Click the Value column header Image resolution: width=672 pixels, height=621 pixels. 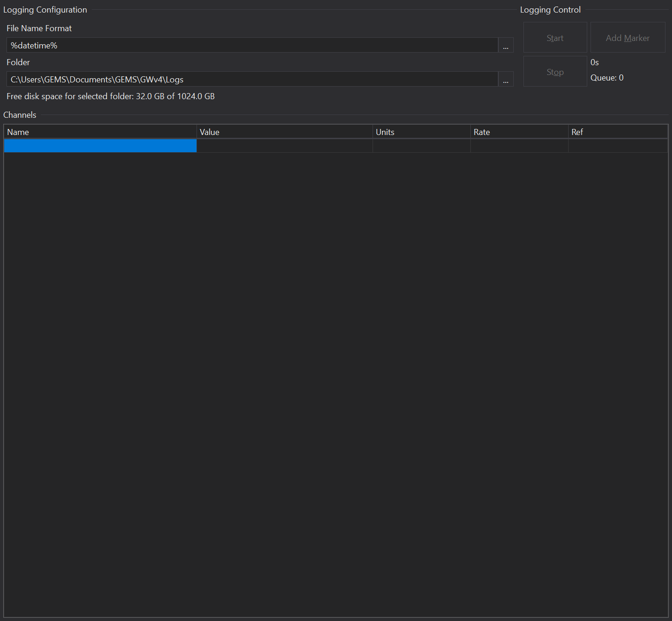pos(284,132)
